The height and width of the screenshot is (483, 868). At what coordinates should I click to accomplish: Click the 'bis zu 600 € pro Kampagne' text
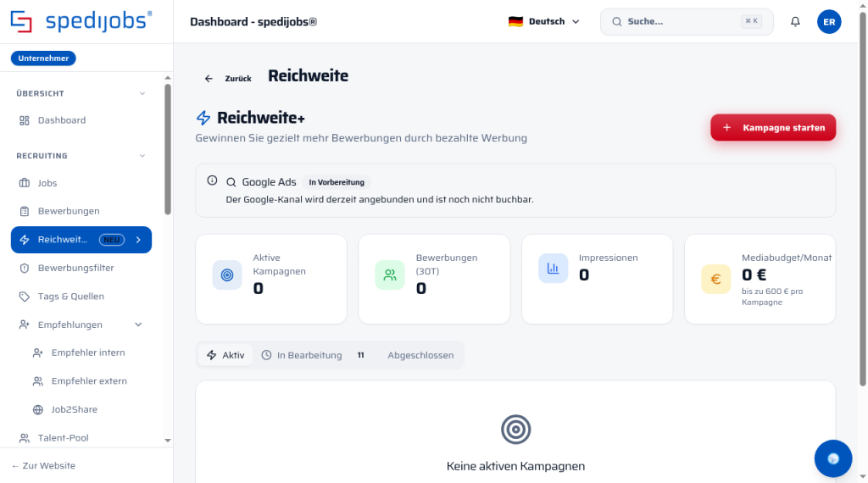(772, 297)
